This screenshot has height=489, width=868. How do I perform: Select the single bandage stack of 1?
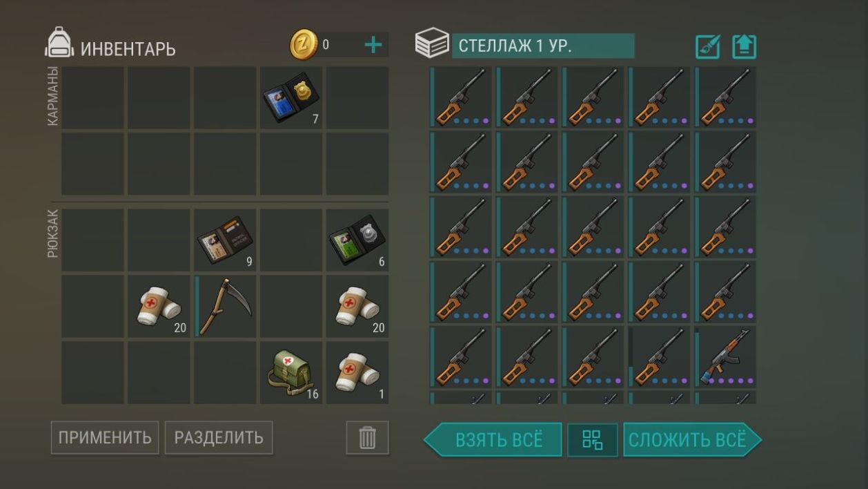pyautogui.click(x=357, y=372)
